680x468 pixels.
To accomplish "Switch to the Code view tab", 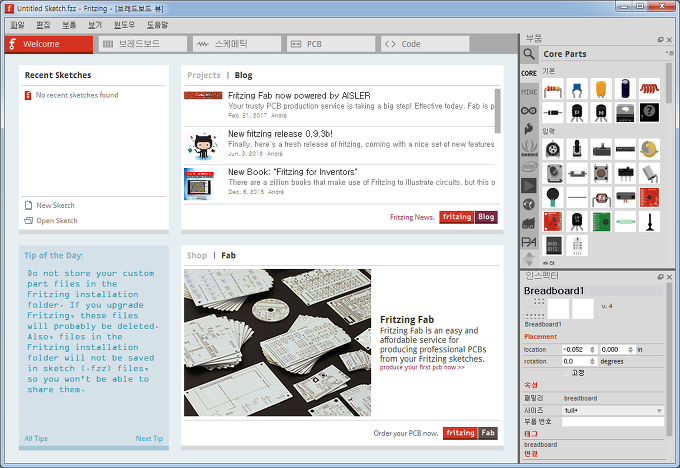I will pos(425,44).
